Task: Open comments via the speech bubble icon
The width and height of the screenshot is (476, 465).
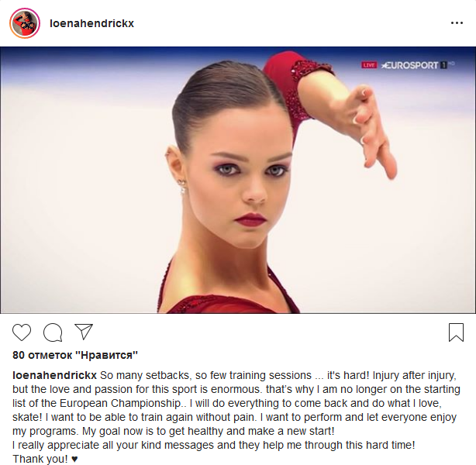Action: pyautogui.click(x=53, y=332)
